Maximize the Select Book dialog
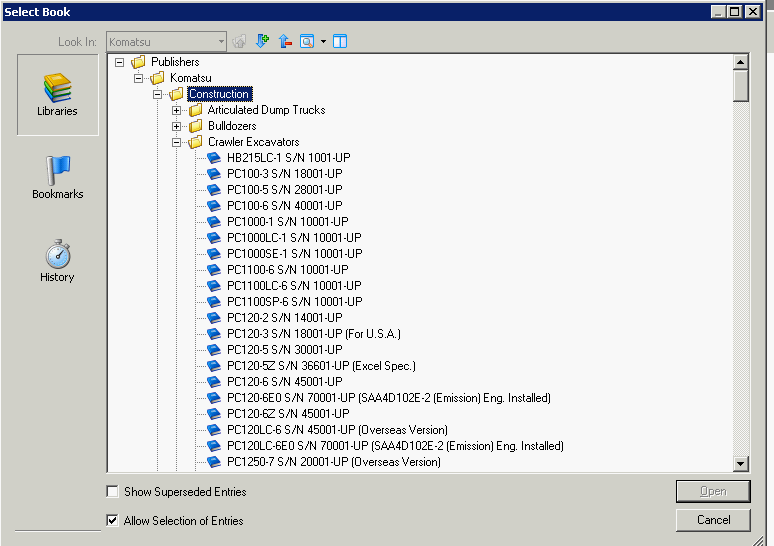 (735, 11)
